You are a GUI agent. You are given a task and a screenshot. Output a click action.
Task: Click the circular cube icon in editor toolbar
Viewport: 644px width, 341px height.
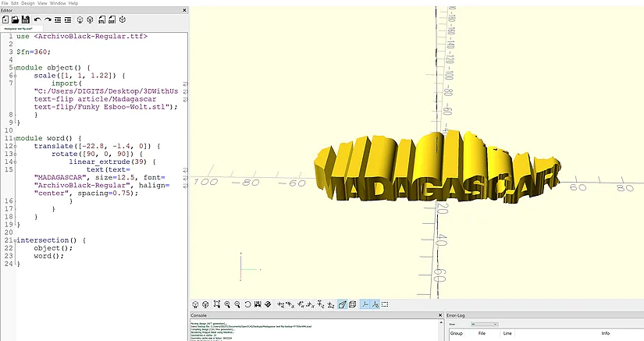point(123,20)
